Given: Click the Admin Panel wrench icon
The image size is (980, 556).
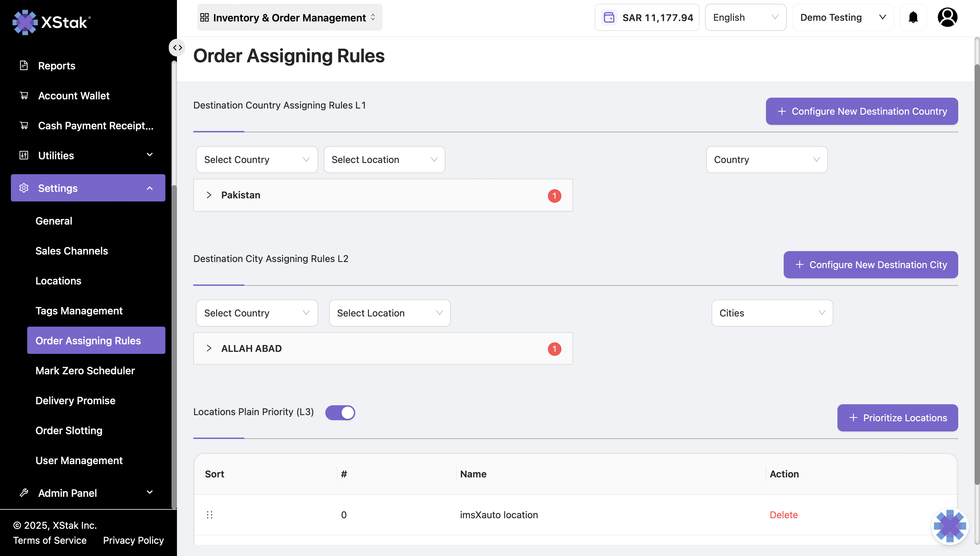Looking at the screenshot, I should pyautogui.click(x=24, y=493).
